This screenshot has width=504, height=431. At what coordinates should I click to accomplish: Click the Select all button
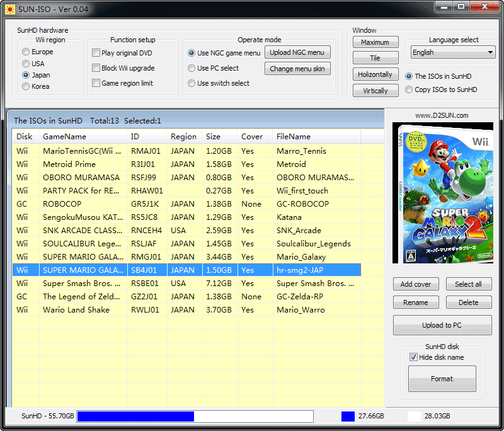[x=468, y=284]
